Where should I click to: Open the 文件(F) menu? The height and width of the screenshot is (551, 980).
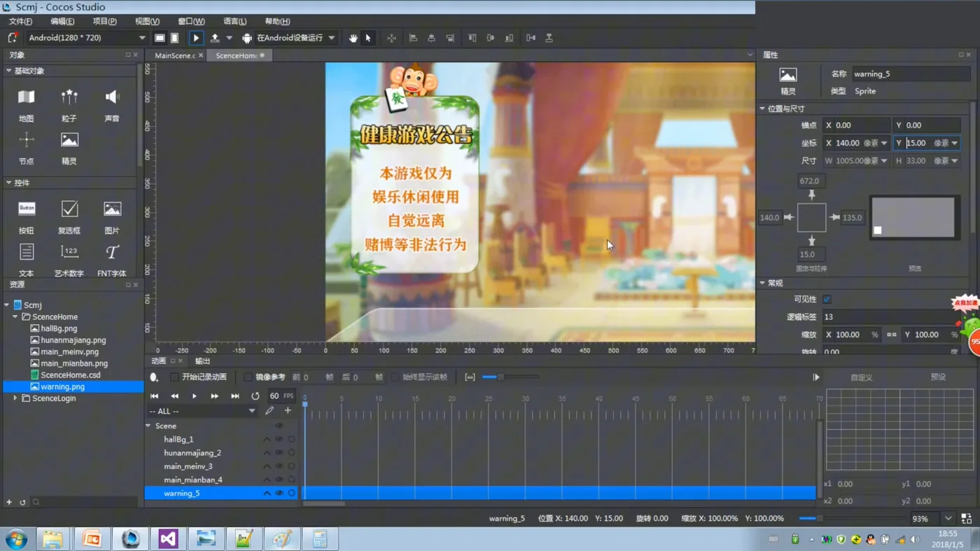pos(20,21)
